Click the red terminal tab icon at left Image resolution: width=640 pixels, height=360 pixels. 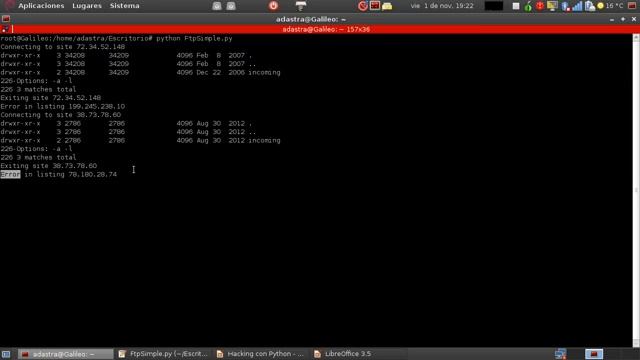5,29
